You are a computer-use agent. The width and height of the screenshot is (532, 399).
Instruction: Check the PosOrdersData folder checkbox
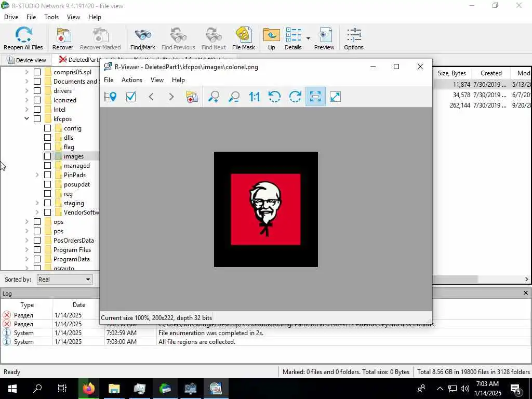37,240
